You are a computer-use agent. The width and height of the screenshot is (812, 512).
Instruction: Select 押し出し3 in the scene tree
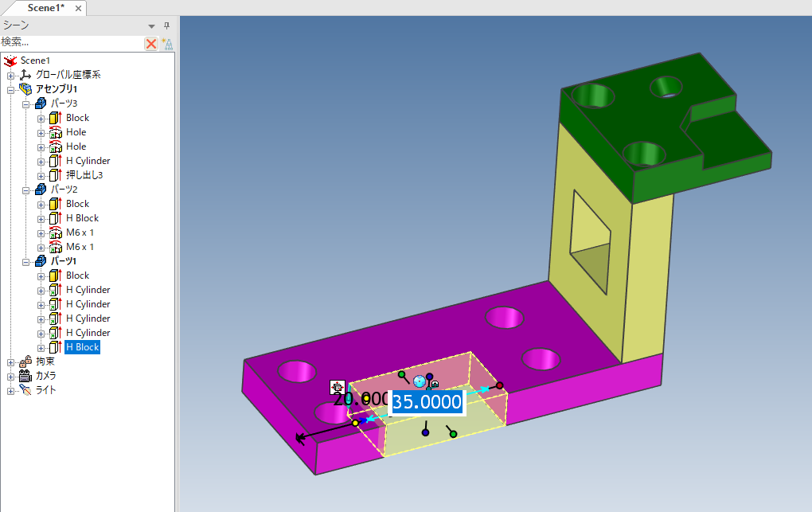pos(84,175)
